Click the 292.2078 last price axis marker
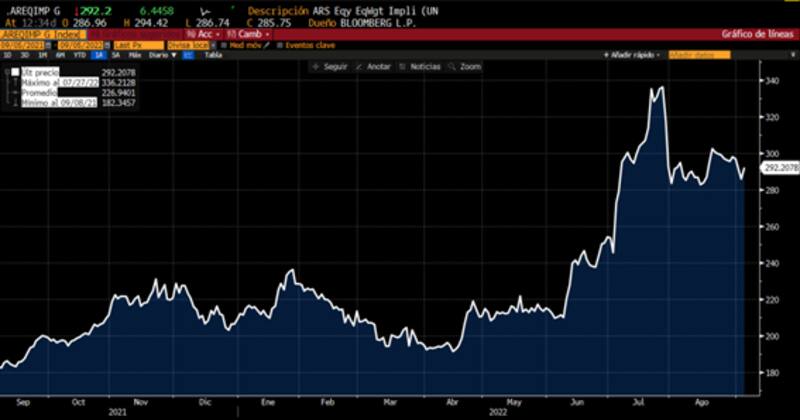Viewport: 800px width, 420px height. point(779,168)
